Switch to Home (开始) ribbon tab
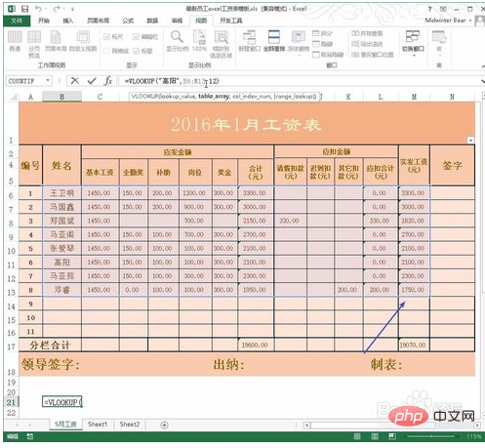485x448 pixels. pos(44,20)
